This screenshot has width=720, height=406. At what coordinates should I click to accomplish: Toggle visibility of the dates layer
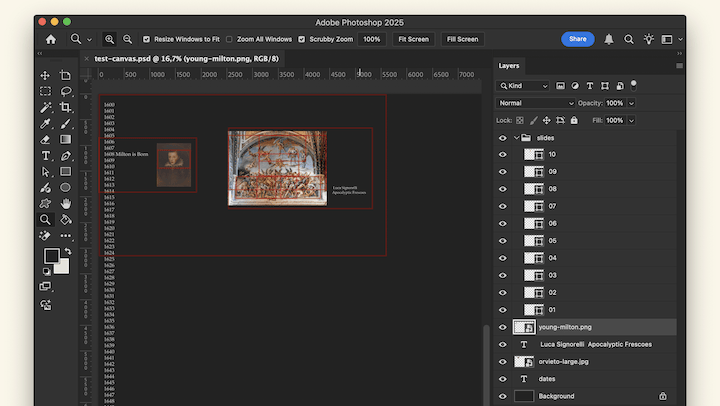[503, 379]
